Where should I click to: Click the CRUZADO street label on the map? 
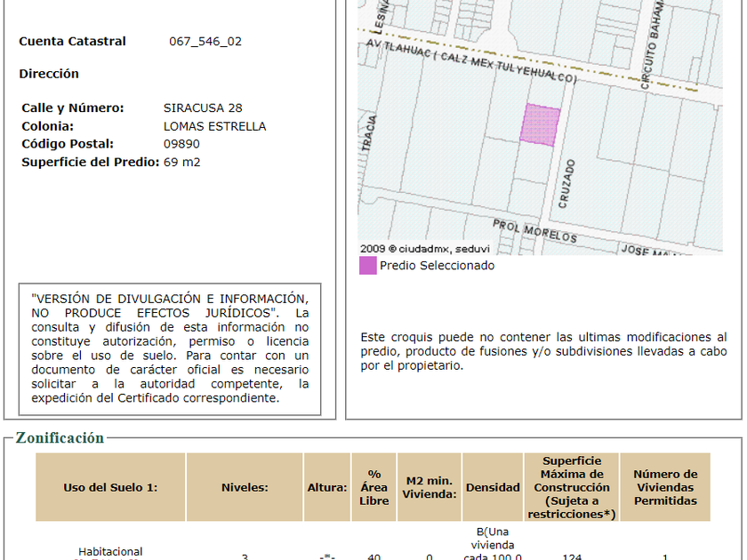pos(566,184)
